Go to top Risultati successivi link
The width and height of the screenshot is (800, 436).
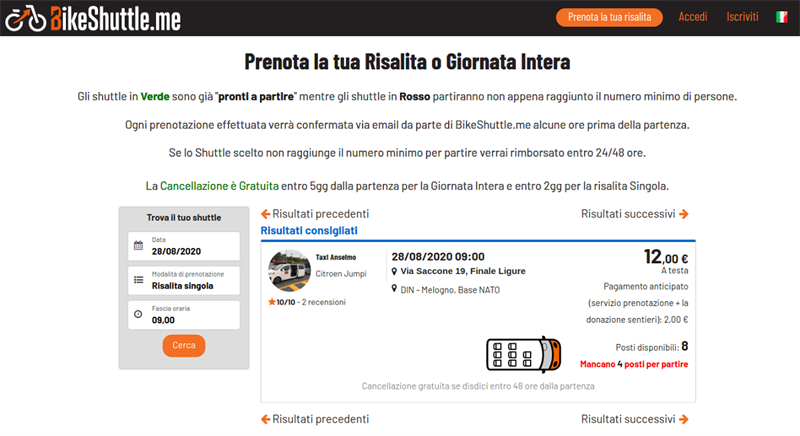[635, 214]
